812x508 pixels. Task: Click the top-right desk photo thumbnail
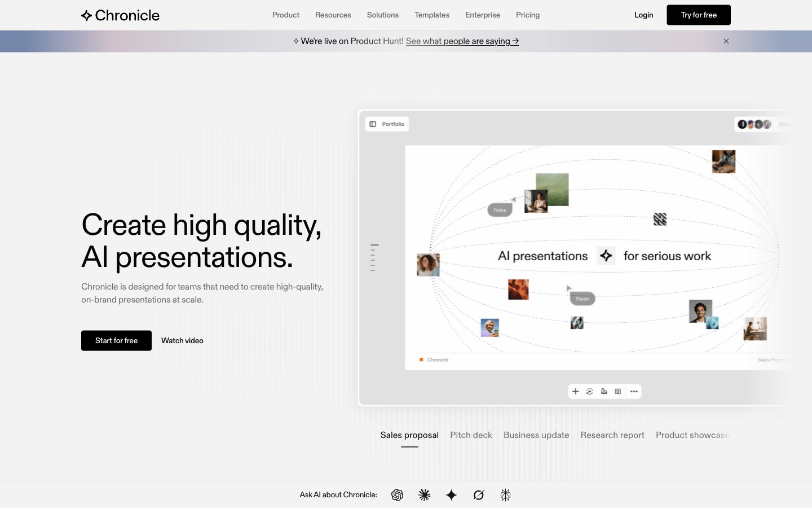coord(723,161)
